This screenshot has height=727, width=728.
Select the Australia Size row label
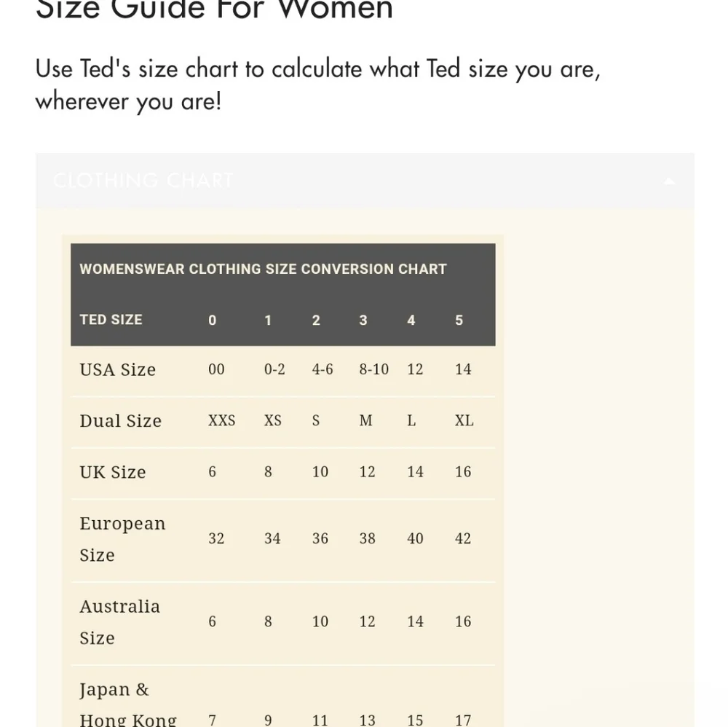tap(119, 622)
